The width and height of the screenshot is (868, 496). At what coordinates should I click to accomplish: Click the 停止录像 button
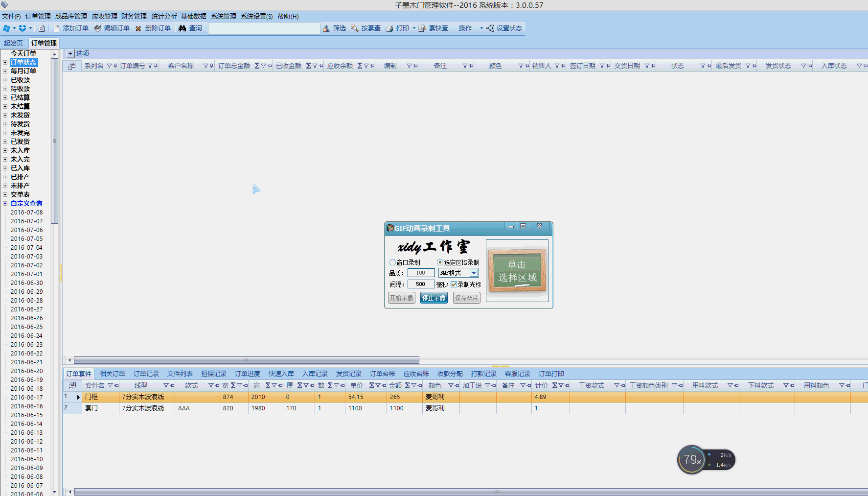coord(434,298)
